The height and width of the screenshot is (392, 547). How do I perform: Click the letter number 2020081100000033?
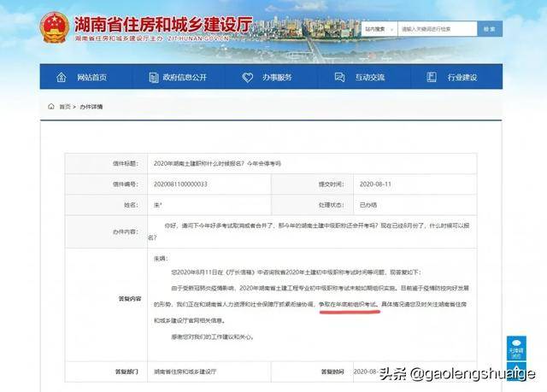[183, 184]
